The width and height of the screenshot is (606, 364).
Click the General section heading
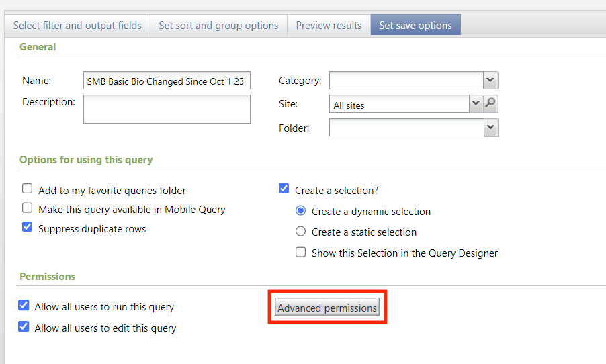click(x=38, y=47)
